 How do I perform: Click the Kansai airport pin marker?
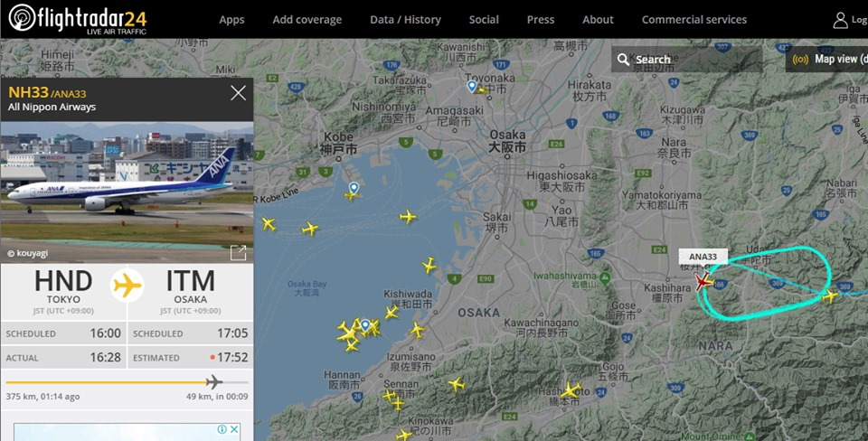pos(364,324)
